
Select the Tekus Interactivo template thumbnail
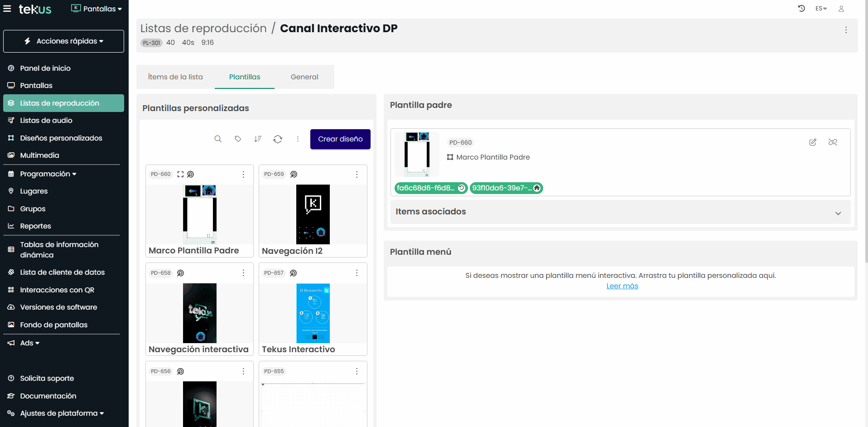[313, 313]
